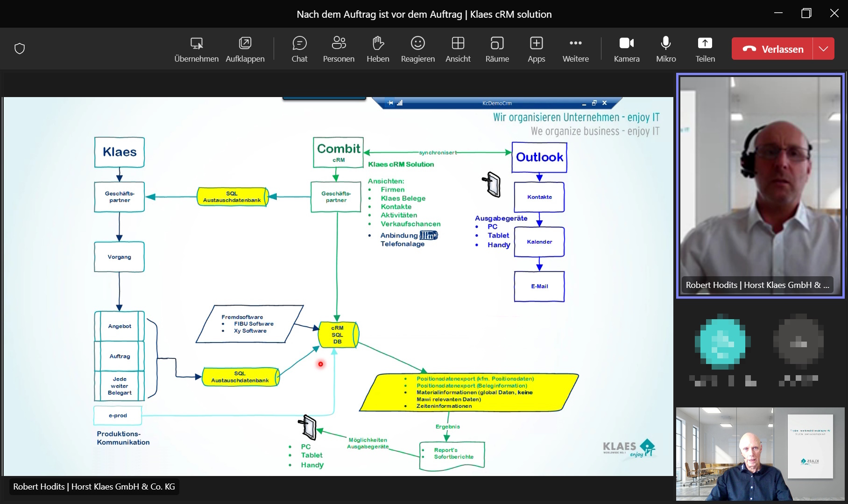Image resolution: width=848 pixels, height=504 pixels.
Task: Click the Auftrag box in diagram
Action: [x=120, y=356]
